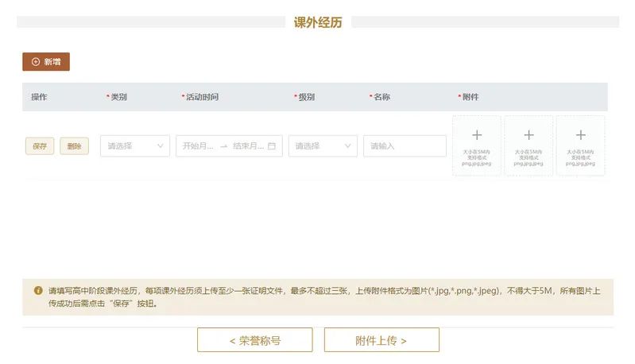Click the 删除 button in the row

point(74,146)
